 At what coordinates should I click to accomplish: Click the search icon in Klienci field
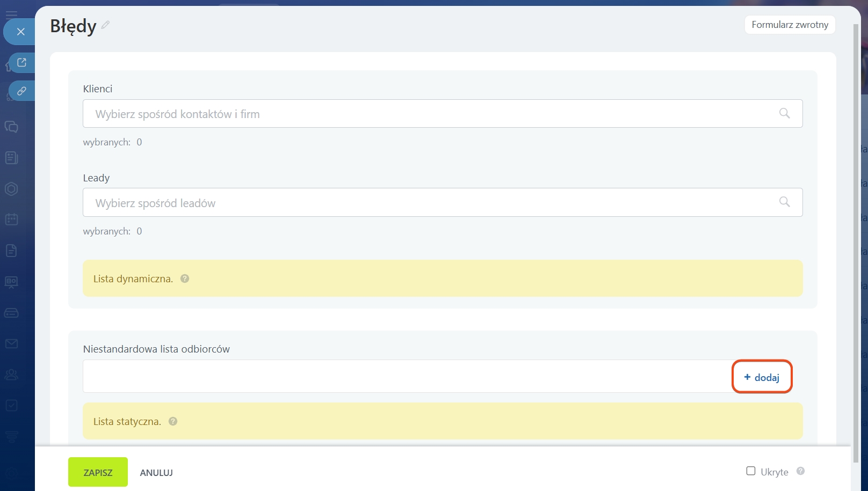coord(784,113)
